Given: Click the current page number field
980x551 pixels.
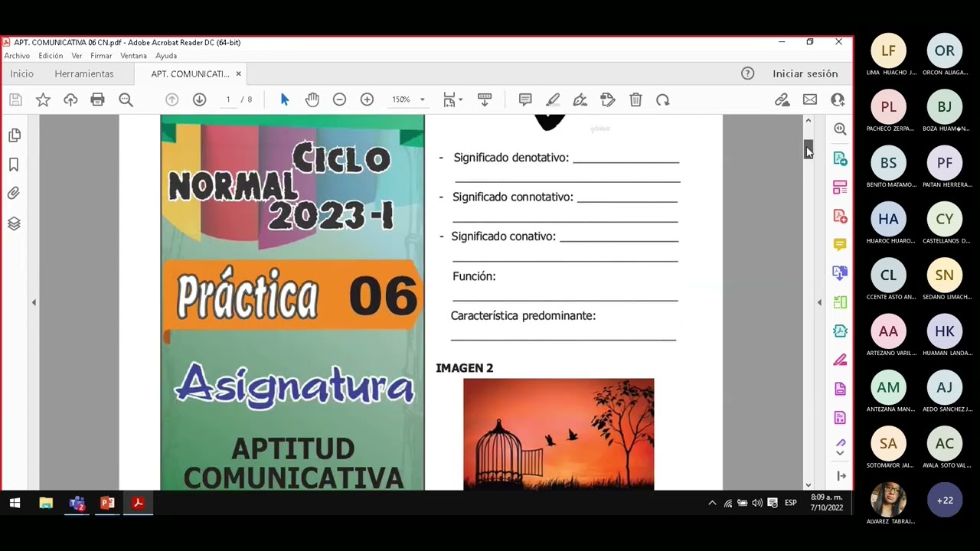Looking at the screenshot, I should [x=227, y=99].
